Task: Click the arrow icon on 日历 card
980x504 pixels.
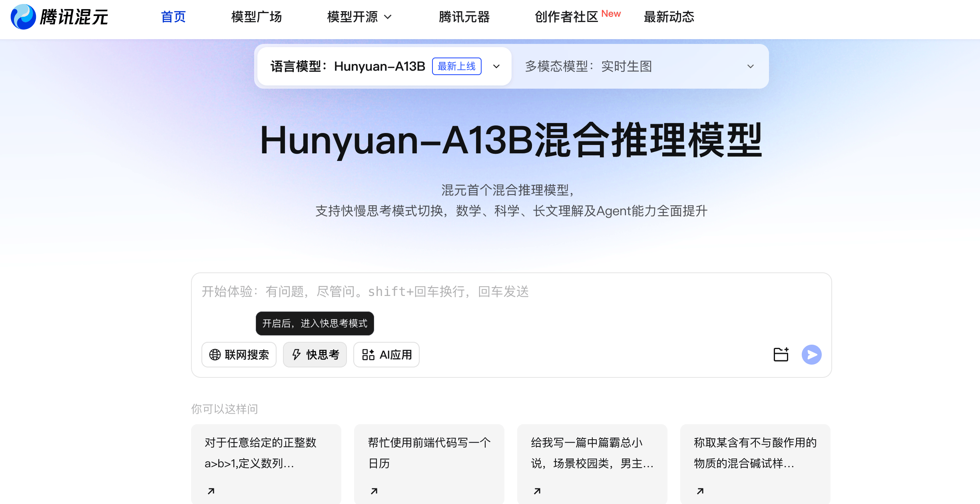Action: pyautogui.click(x=374, y=491)
